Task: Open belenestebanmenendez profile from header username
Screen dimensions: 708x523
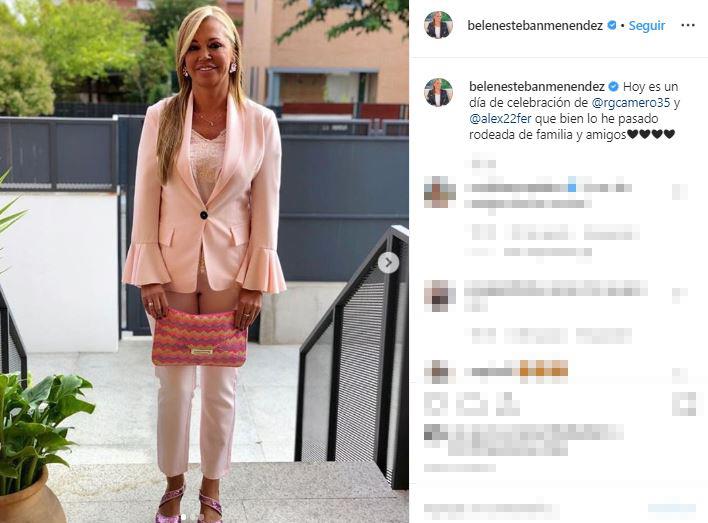Action: coord(535,25)
